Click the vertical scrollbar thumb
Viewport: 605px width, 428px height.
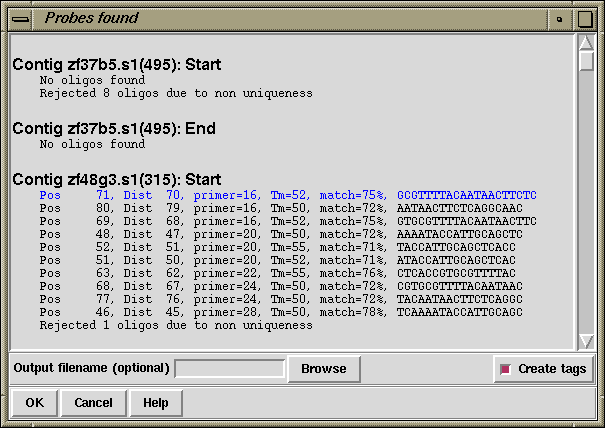(587, 61)
